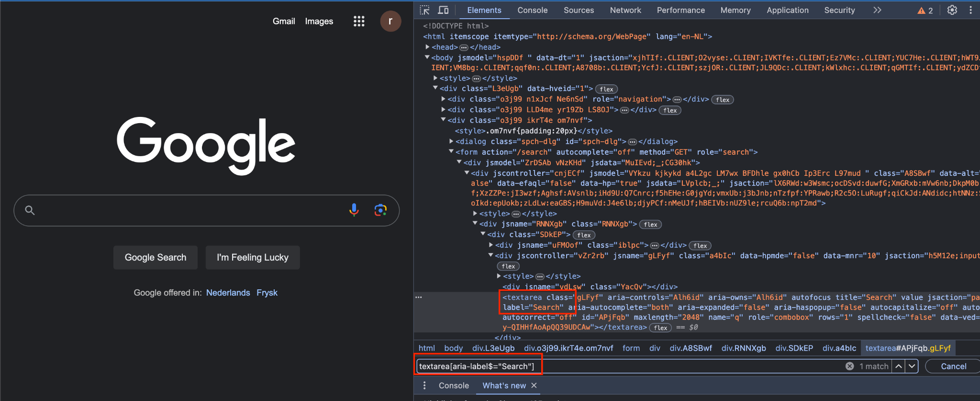Open the Google account avatar
The height and width of the screenshot is (401, 980).
[390, 21]
